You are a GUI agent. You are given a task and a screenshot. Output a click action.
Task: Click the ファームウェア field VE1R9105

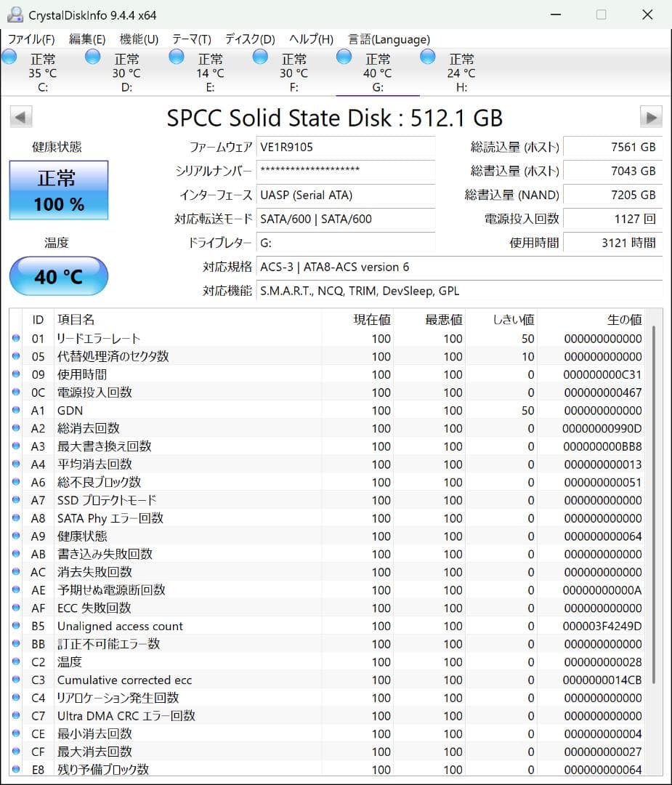(346, 147)
